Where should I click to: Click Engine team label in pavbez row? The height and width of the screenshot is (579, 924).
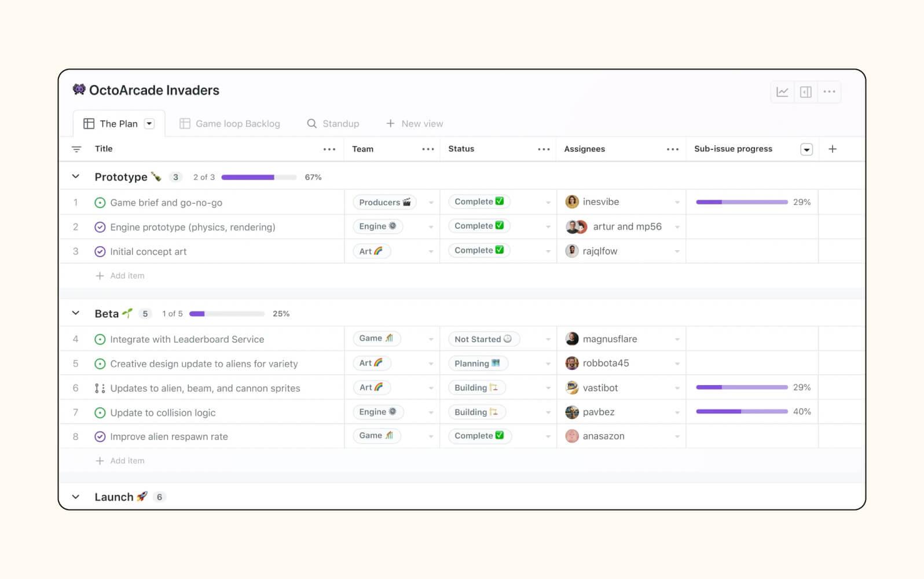378,412
